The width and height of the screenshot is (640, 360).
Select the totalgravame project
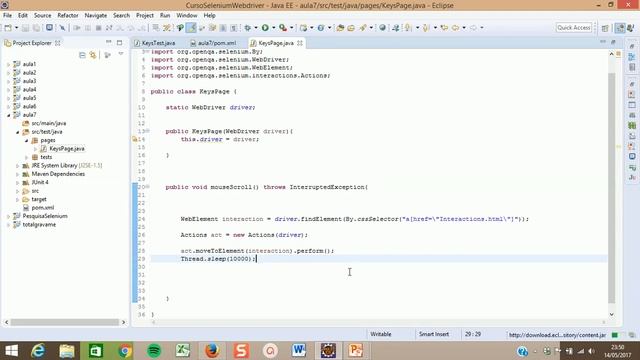pyautogui.click(x=39, y=225)
